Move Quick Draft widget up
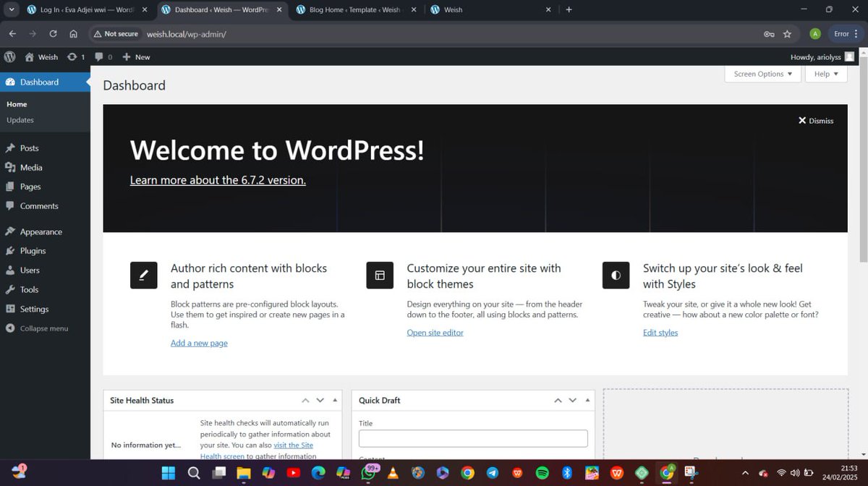868x486 pixels. click(x=558, y=400)
